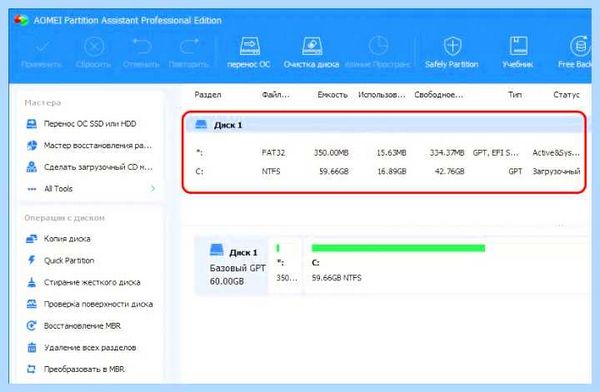The image size is (600, 392).
Task: Select the Диск 1 header row in list
Action: click(385, 125)
